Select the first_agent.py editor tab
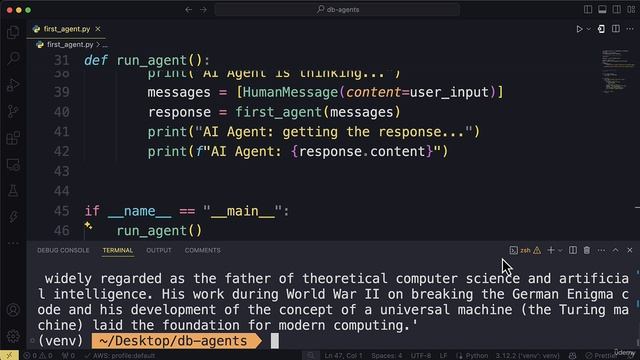 67,29
